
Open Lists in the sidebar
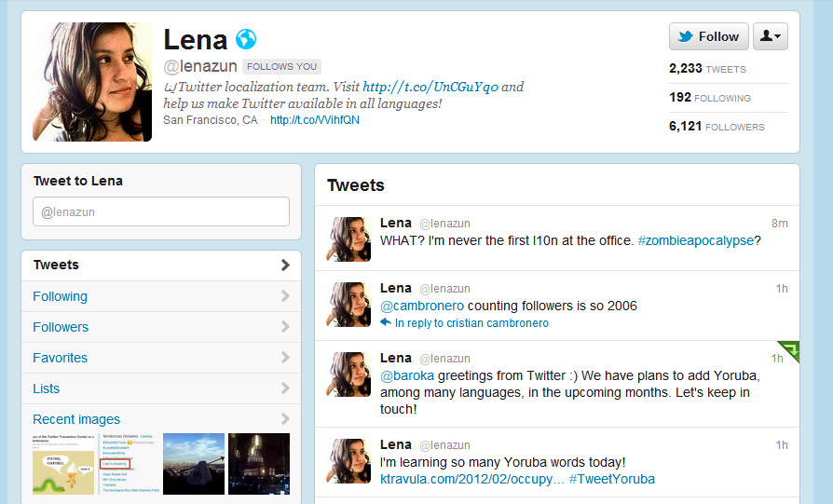click(x=161, y=388)
